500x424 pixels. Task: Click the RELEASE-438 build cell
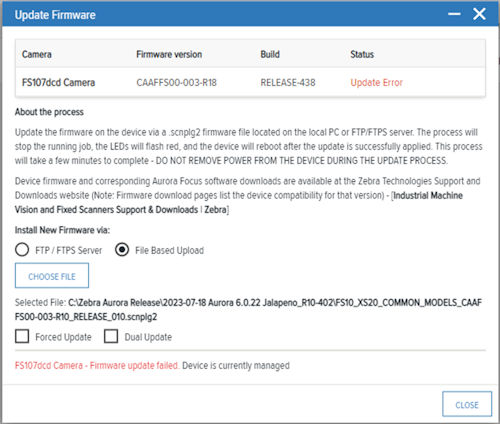tap(288, 82)
